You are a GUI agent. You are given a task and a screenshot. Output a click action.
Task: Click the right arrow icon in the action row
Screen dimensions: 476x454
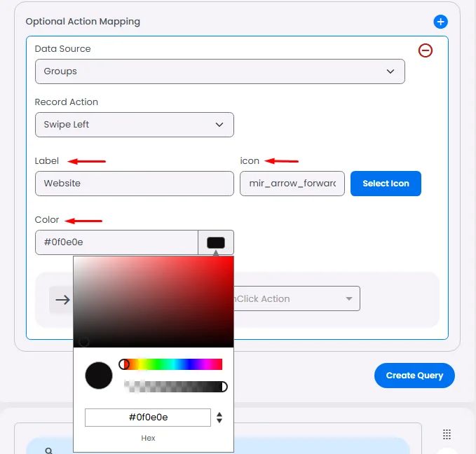click(62, 300)
